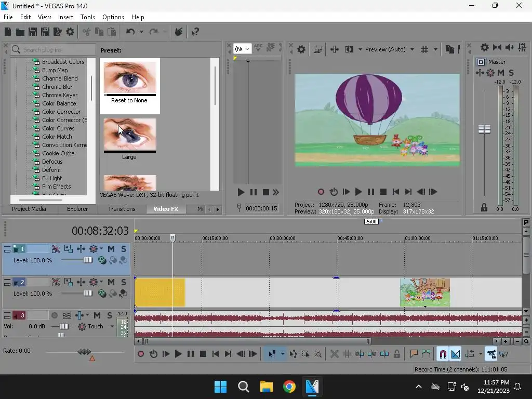Switch to the Project Media tab
This screenshot has height=399, width=532.
click(29, 209)
